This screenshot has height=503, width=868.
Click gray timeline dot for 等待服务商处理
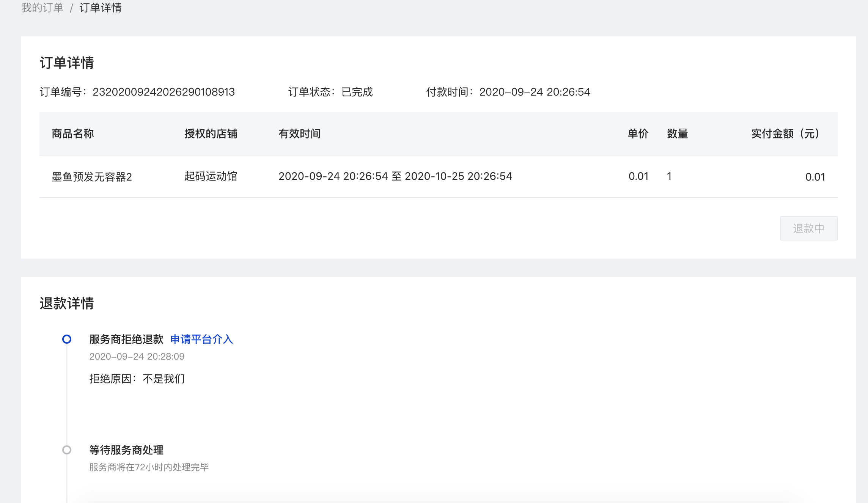(x=67, y=450)
